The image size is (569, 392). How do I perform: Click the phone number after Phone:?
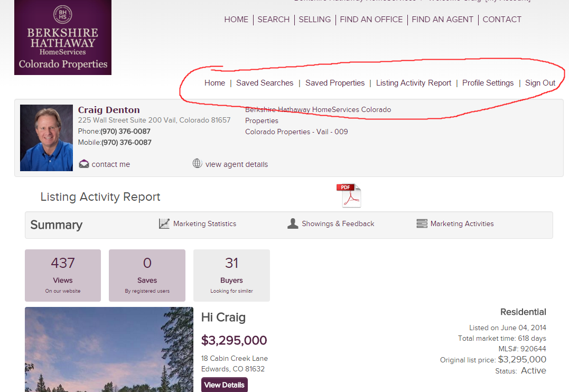[x=125, y=132]
